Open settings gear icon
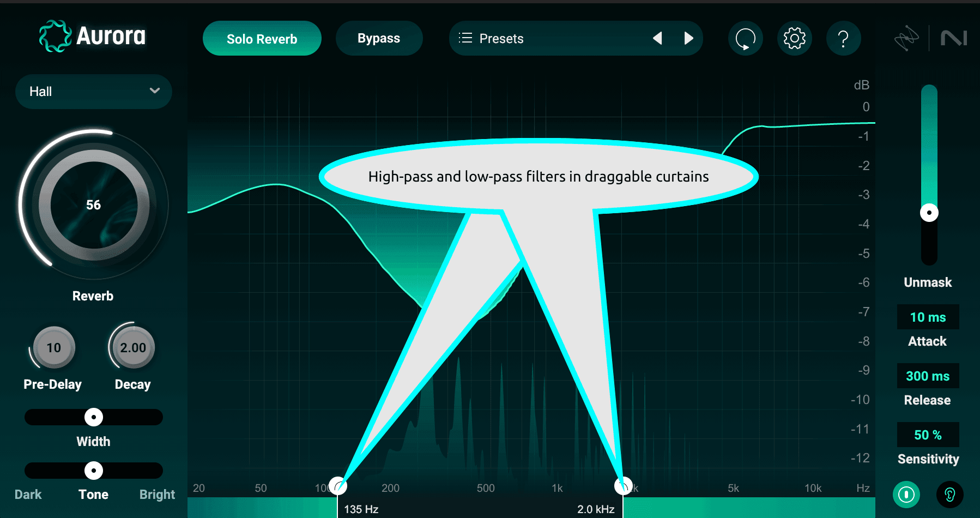This screenshot has width=980, height=518. [x=794, y=39]
